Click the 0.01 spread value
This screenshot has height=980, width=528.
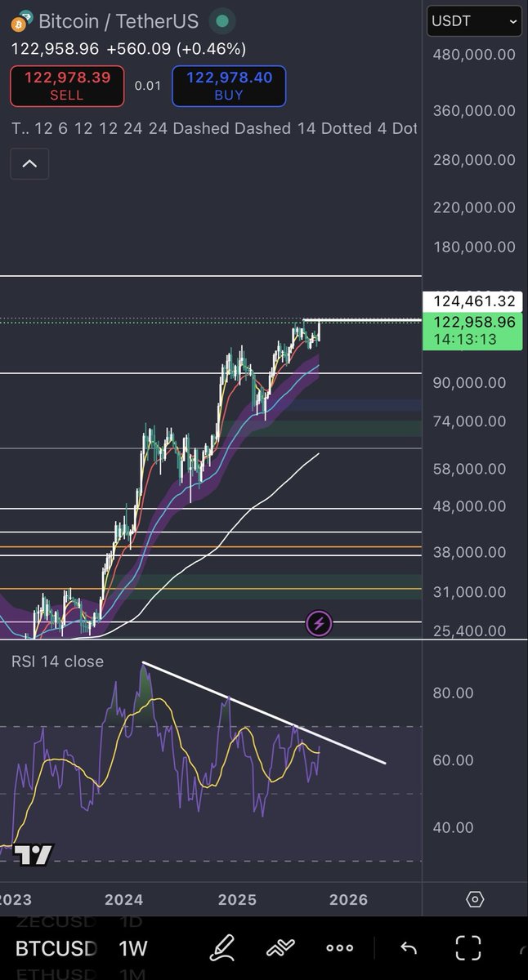click(148, 86)
